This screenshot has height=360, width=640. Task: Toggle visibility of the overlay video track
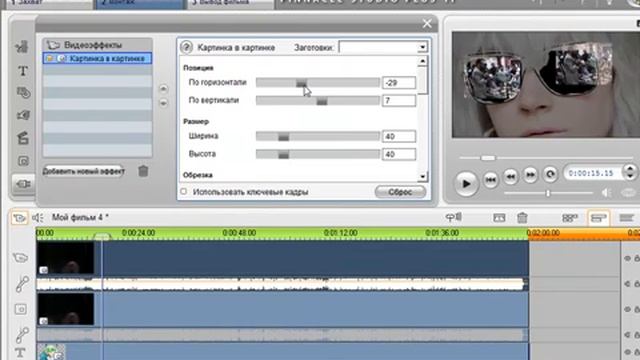627,309
